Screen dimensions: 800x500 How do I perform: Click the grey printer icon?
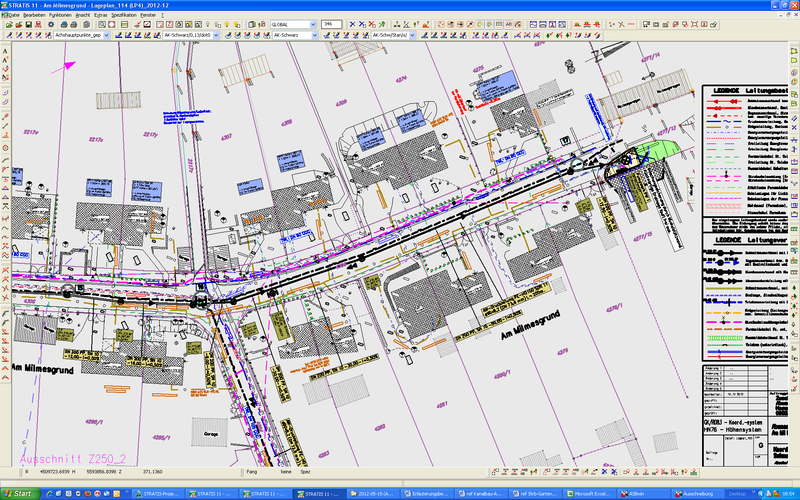[73, 24]
